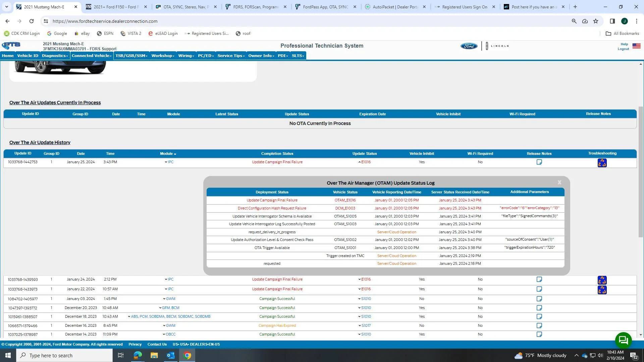Screen dimensions: 644x362
Task: Close the OTAM Update Status Log
Action: tap(559, 183)
